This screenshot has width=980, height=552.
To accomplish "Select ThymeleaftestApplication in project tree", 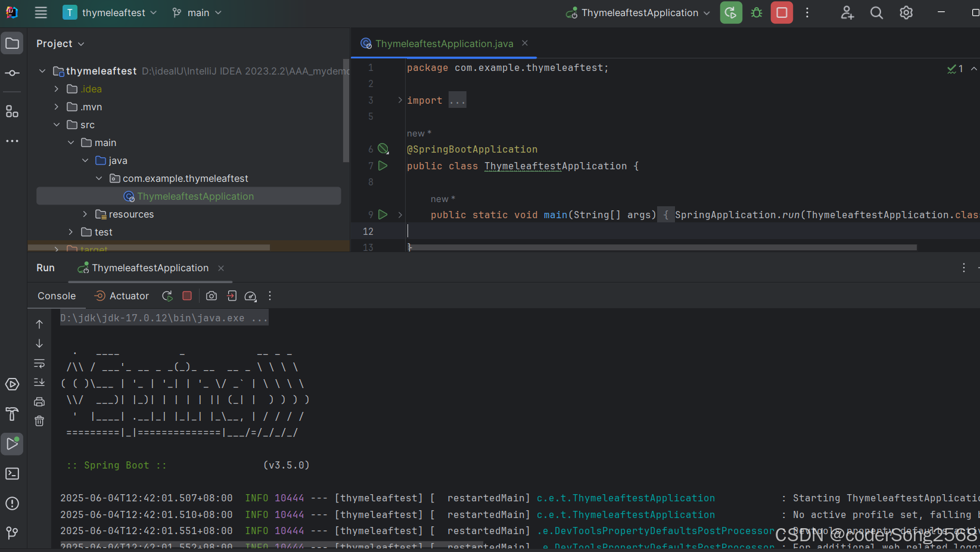I will pos(189,196).
